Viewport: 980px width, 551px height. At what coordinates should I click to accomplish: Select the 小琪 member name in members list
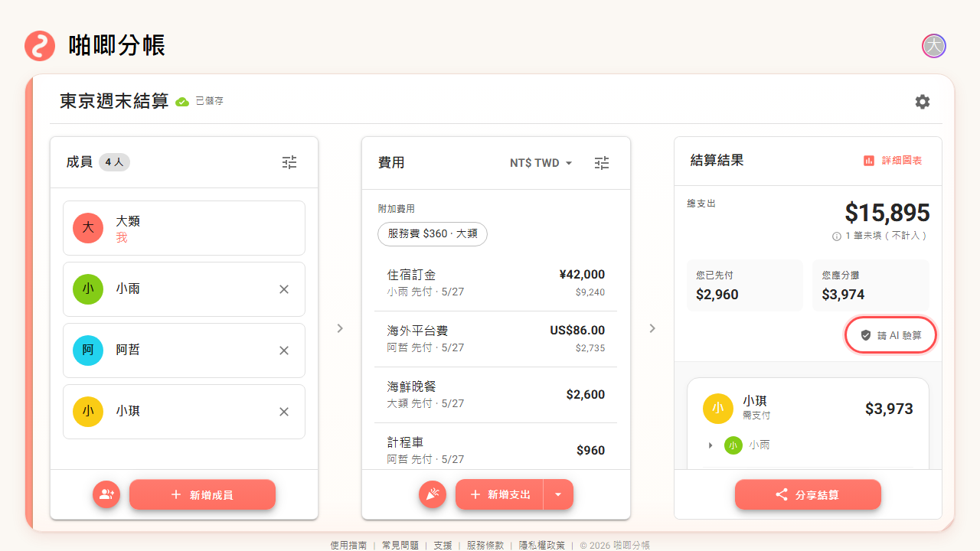128,412
